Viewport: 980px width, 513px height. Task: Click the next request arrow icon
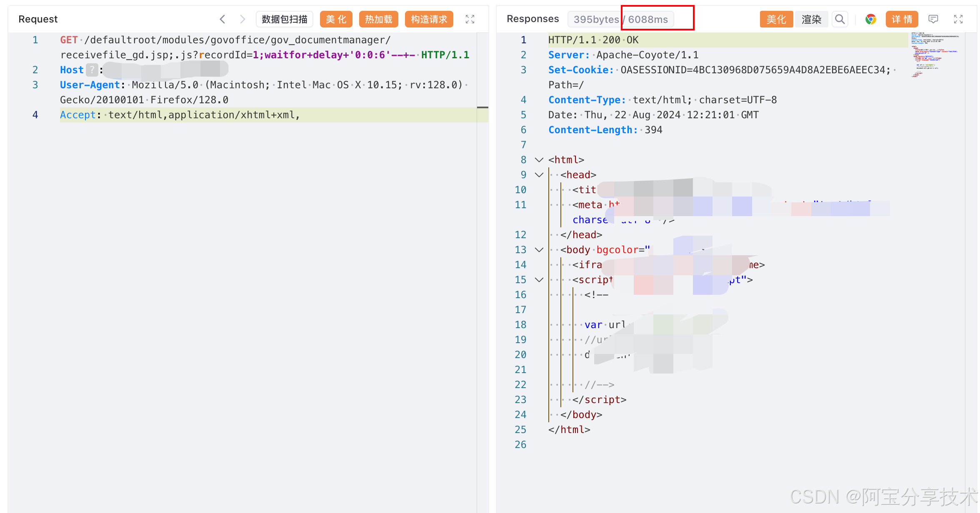[242, 19]
